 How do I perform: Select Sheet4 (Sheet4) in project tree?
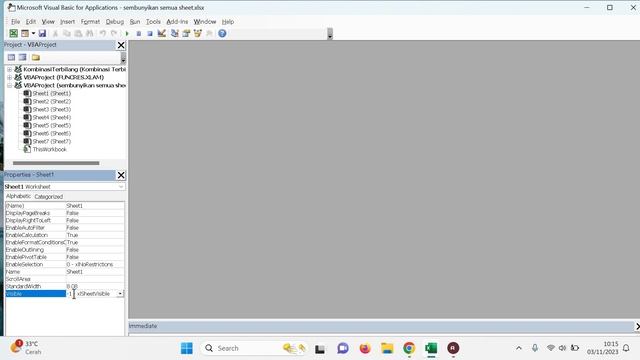[51, 118]
